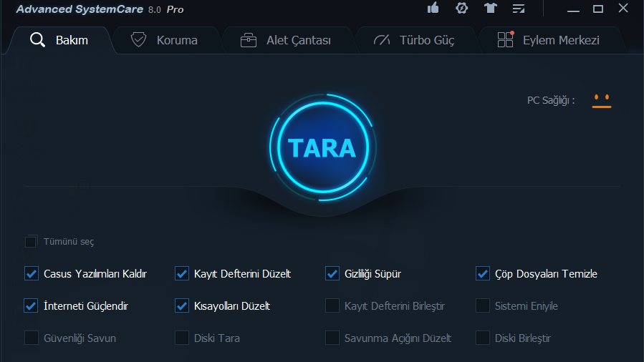Tick the Tümünü seç checkbox
Screen dimensions: 644x362
(x=31, y=242)
